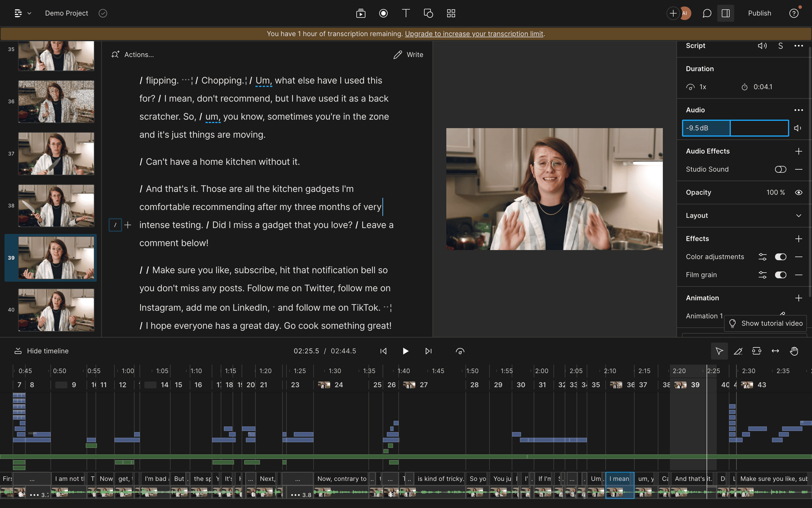Activate the hand tool for timeline panning

pos(794,351)
